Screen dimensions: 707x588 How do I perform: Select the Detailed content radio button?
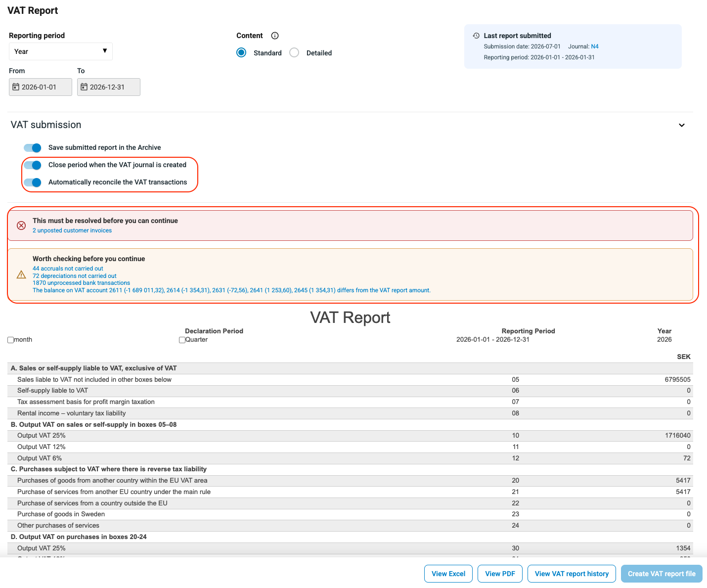[294, 53]
